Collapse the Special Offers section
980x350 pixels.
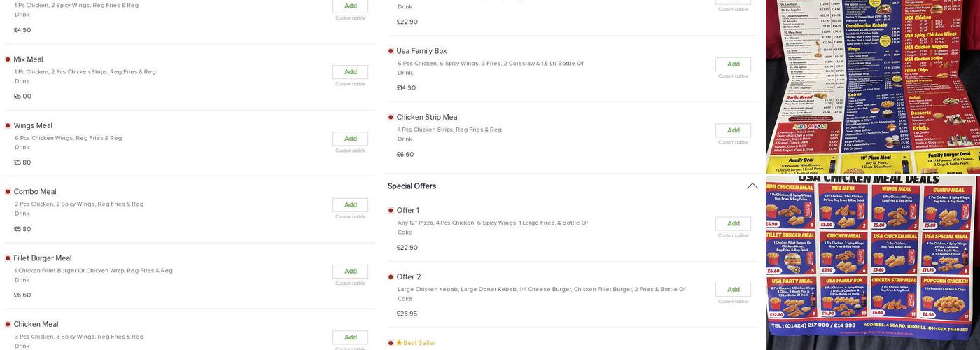tap(752, 186)
